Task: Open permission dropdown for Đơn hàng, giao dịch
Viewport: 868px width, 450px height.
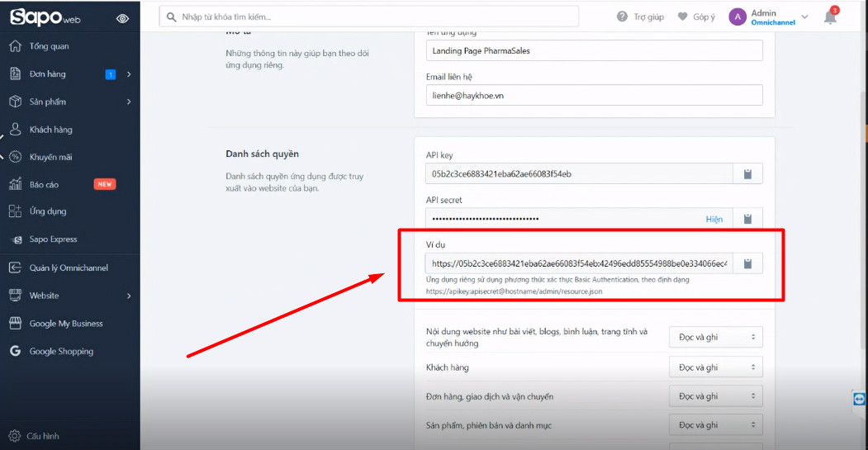Action: (x=716, y=396)
